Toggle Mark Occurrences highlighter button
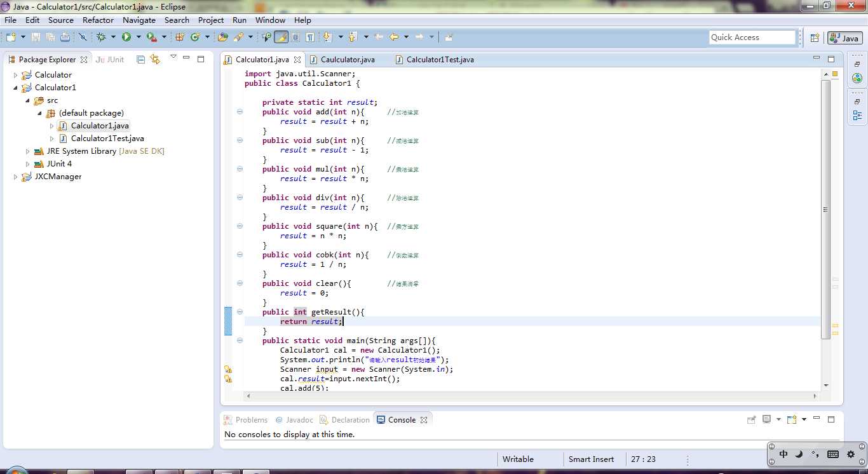Screen dimensions: 868x474 pos(281,37)
